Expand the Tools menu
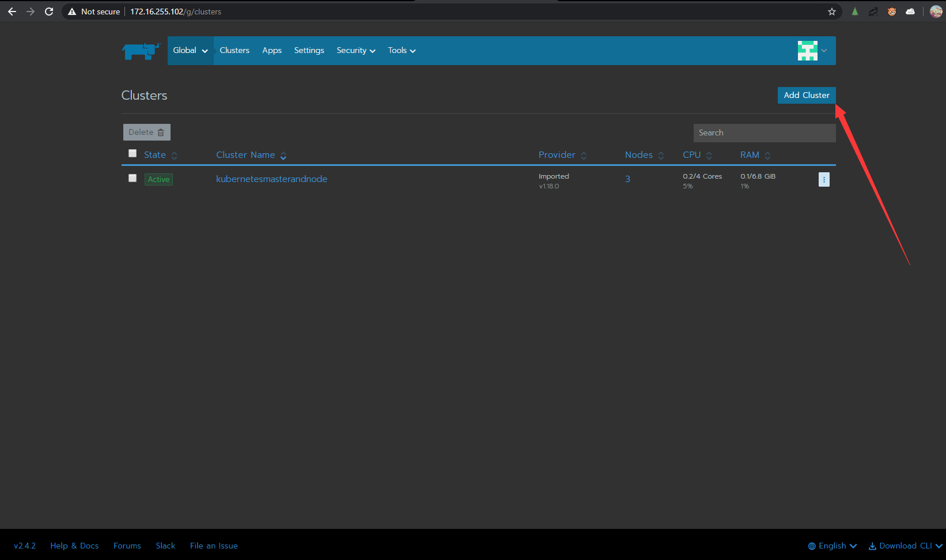946x560 pixels. (402, 51)
